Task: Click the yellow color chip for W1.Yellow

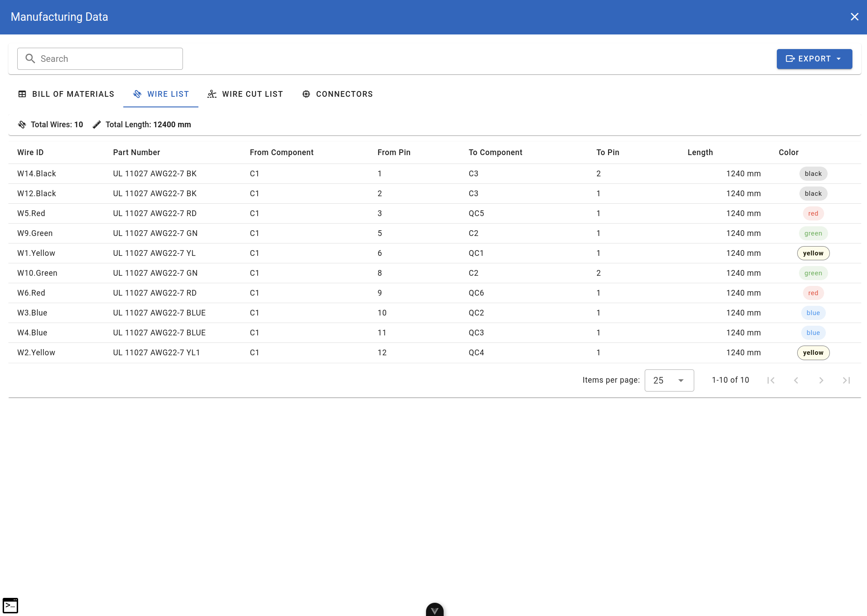Action: (x=813, y=253)
